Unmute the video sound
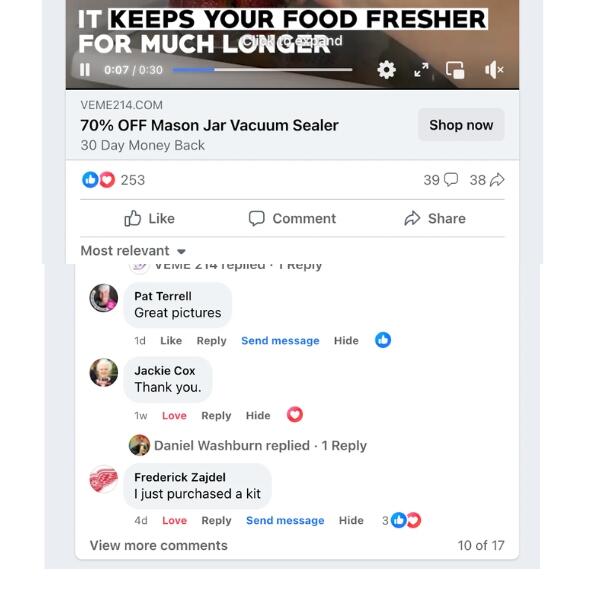Screen dimensions: 600x600 494,70
